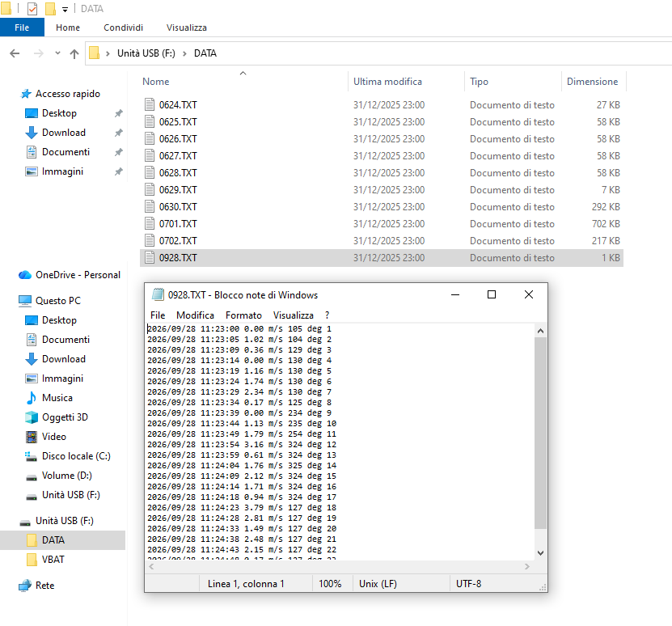
Task: Open the blue File ribbon button
Action: (22, 27)
